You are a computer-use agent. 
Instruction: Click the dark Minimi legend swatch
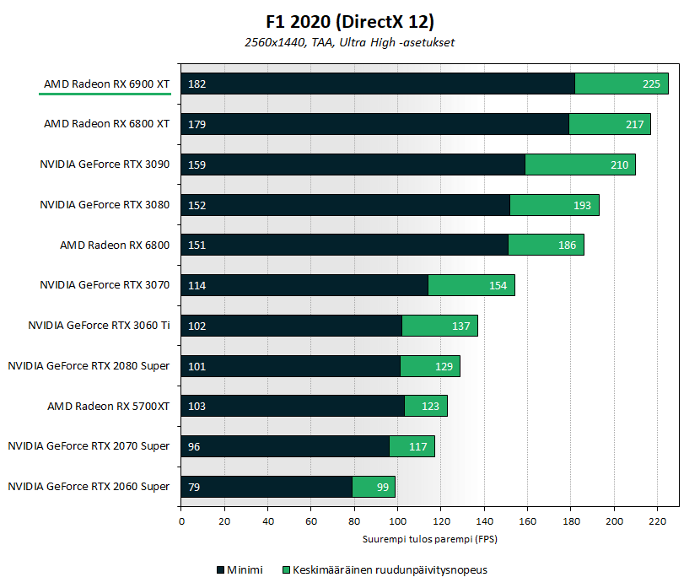[x=220, y=570]
